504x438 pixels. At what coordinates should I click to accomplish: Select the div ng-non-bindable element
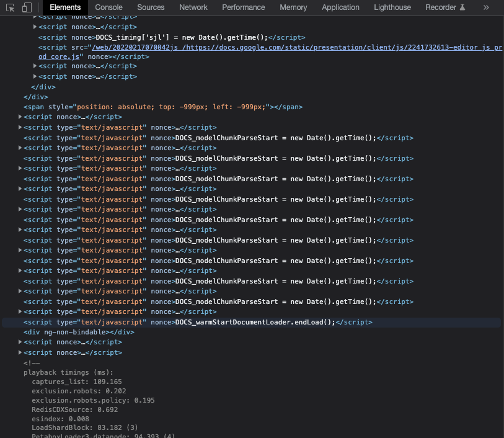[x=79, y=332]
